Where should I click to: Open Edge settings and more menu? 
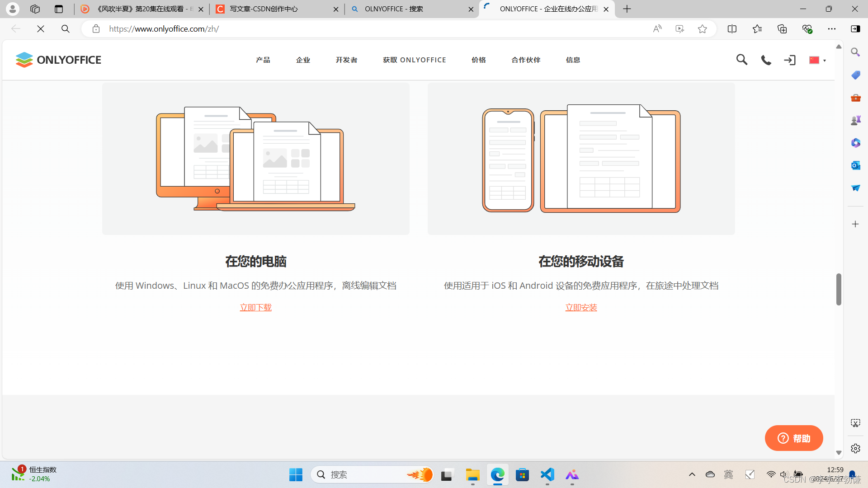coord(832,29)
